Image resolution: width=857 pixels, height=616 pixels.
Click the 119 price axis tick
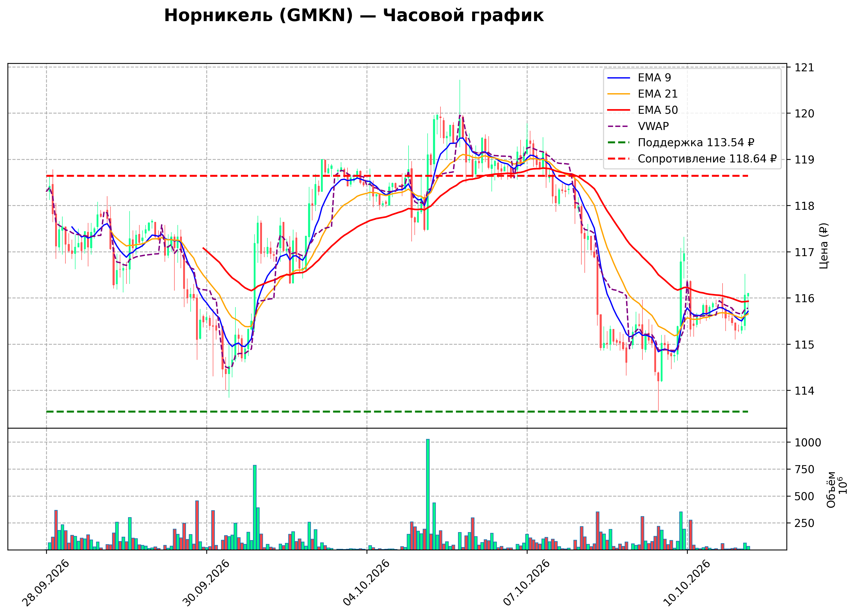(x=804, y=160)
